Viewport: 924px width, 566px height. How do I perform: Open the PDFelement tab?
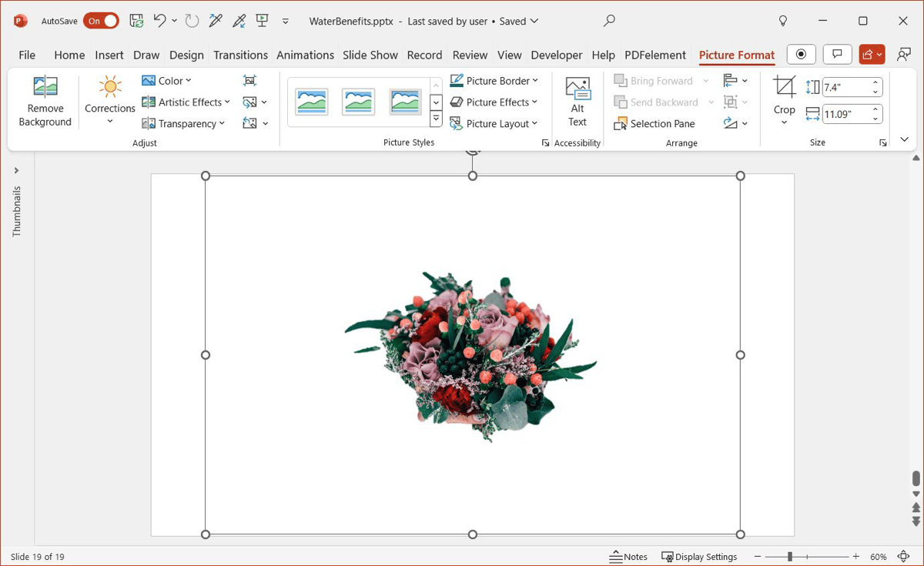tap(655, 55)
